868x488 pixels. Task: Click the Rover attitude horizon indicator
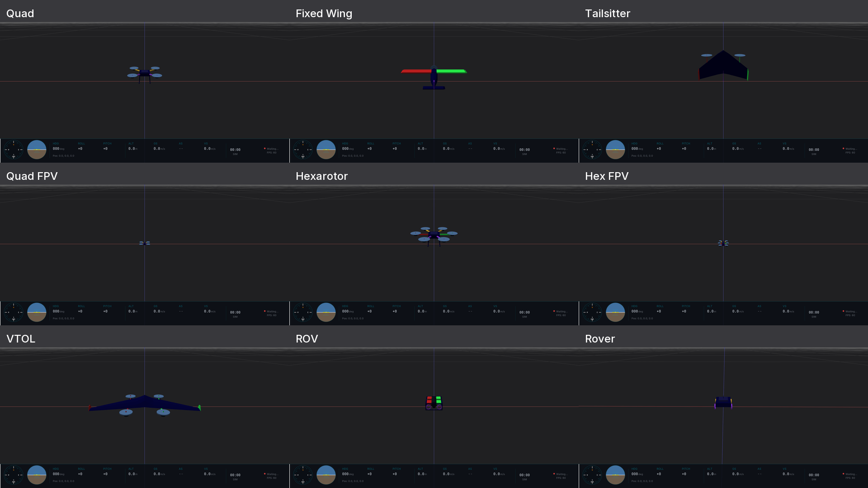(x=615, y=475)
